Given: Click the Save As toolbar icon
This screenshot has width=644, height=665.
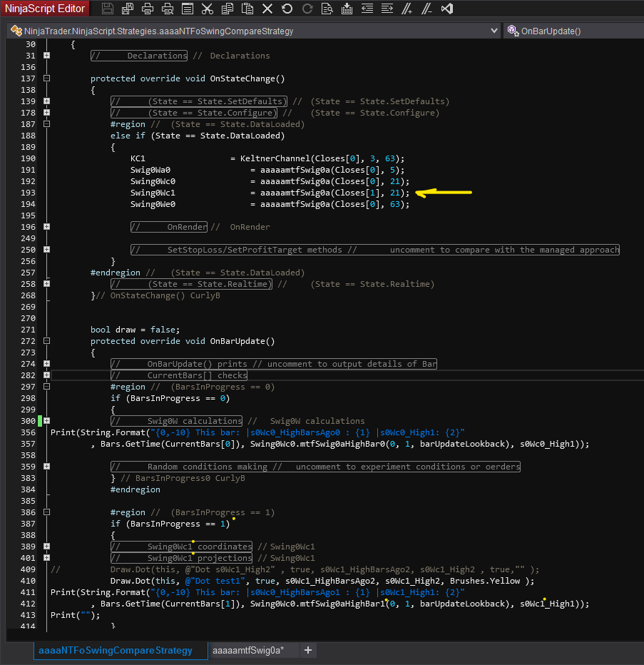Looking at the screenshot, I should pyautogui.click(x=128, y=9).
